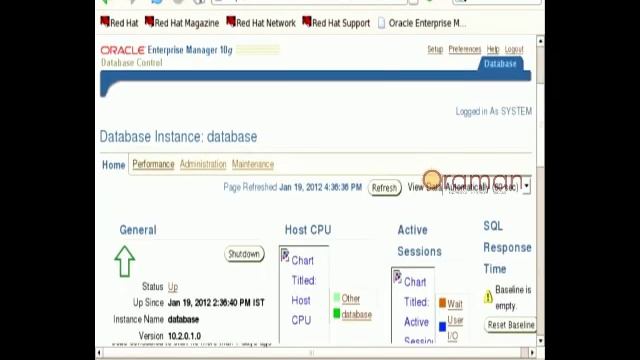Click the Oracle bookmark page icon
The width and height of the screenshot is (640, 360).
[x=381, y=23]
